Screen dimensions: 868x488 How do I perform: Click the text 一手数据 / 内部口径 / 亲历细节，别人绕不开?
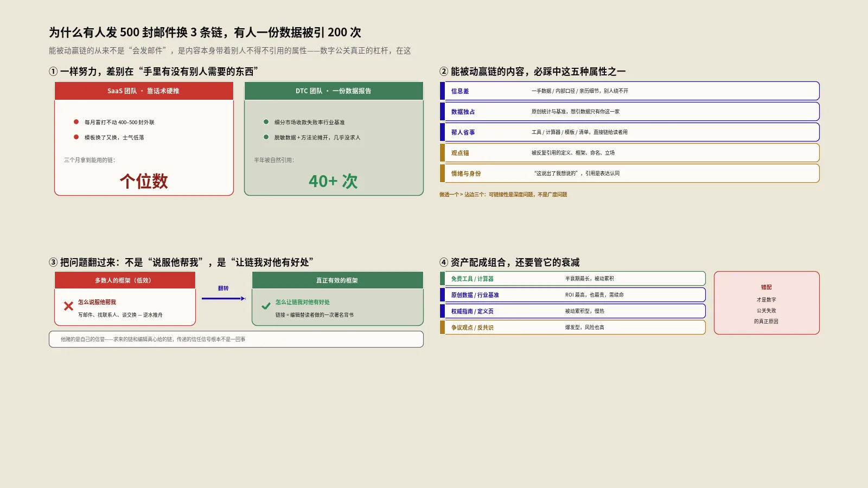(580, 91)
